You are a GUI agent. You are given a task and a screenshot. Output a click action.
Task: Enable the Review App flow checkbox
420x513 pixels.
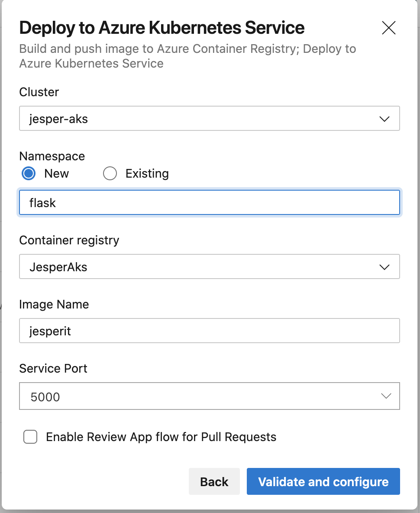click(x=30, y=437)
